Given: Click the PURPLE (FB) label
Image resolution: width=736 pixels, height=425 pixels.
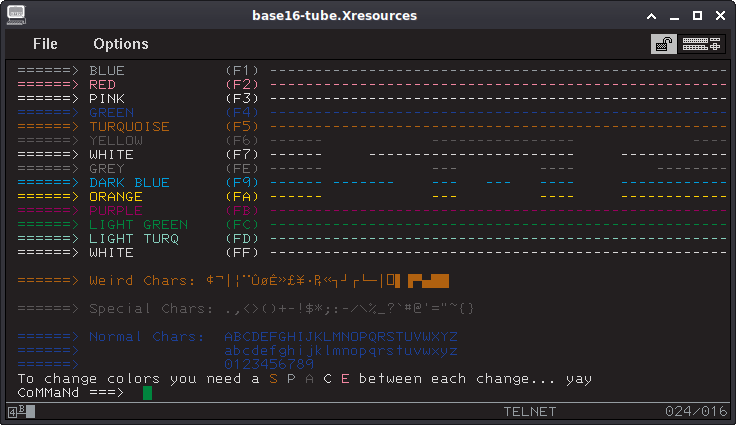Looking at the screenshot, I should coord(116,210).
